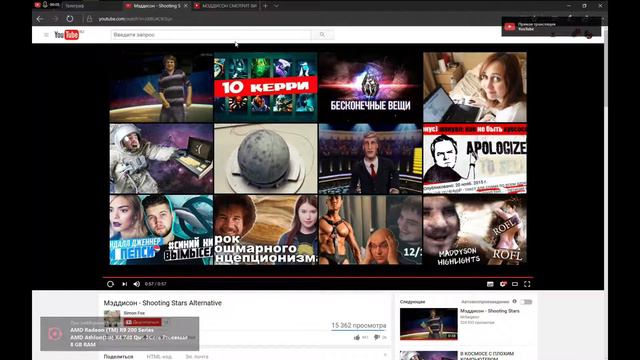Open man in striped shirt thumbnail
This screenshot has height=360, width=640.
tap(161, 87)
